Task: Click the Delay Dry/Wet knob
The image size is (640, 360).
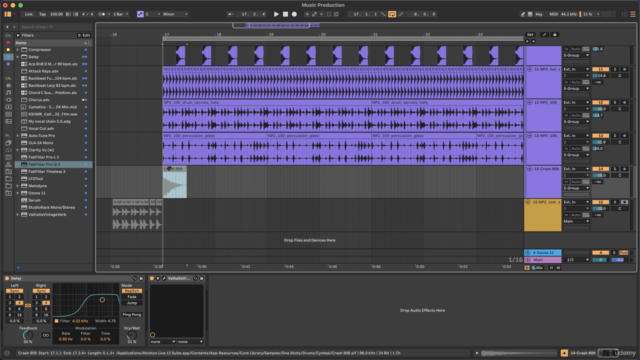Action: point(131,335)
